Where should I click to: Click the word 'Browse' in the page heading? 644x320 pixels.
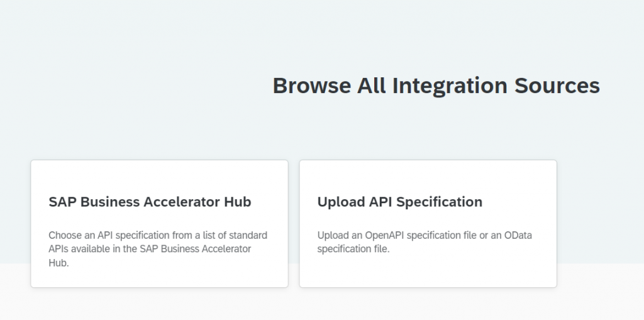(312, 86)
